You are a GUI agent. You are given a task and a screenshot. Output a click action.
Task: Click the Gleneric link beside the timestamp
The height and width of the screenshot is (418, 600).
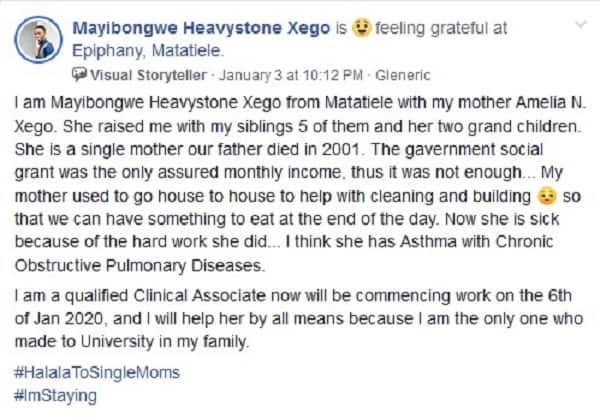tap(403, 75)
